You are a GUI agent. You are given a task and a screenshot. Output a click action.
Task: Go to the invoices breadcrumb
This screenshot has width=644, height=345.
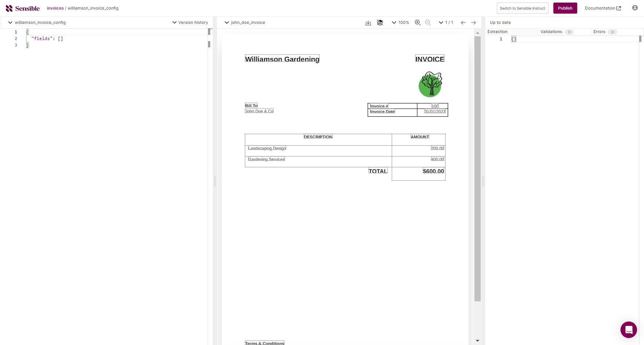click(55, 8)
